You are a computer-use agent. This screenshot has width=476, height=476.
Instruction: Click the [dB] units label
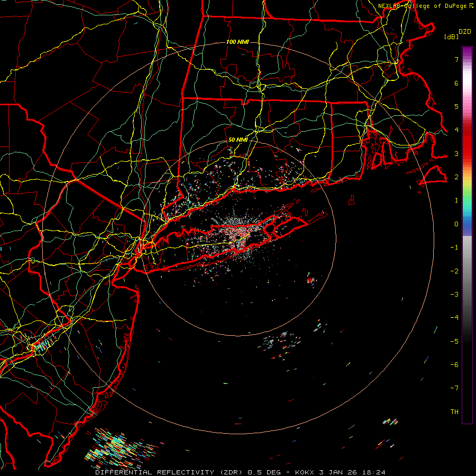click(451, 36)
